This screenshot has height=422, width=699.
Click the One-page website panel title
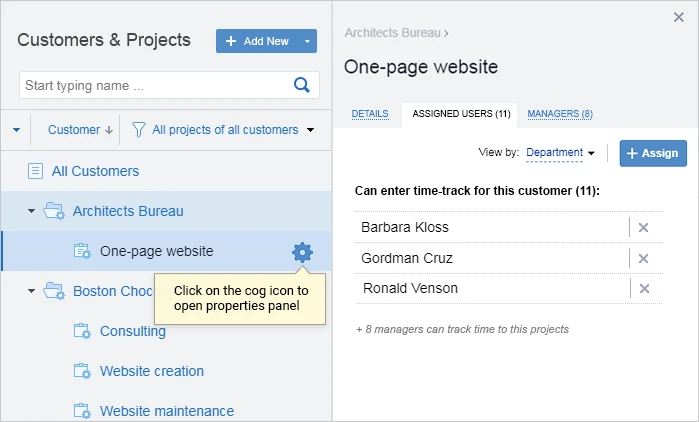tap(421, 67)
